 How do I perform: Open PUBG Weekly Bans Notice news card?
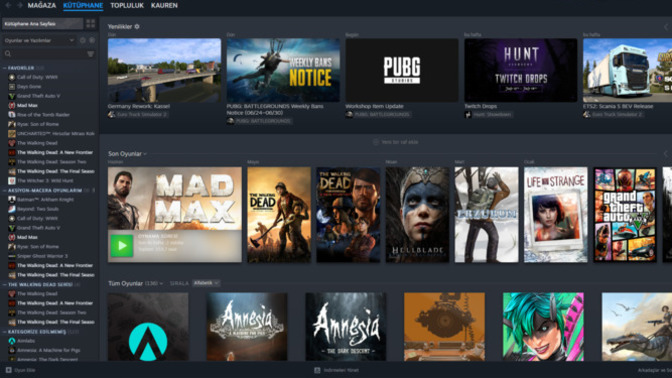point(283,70)
